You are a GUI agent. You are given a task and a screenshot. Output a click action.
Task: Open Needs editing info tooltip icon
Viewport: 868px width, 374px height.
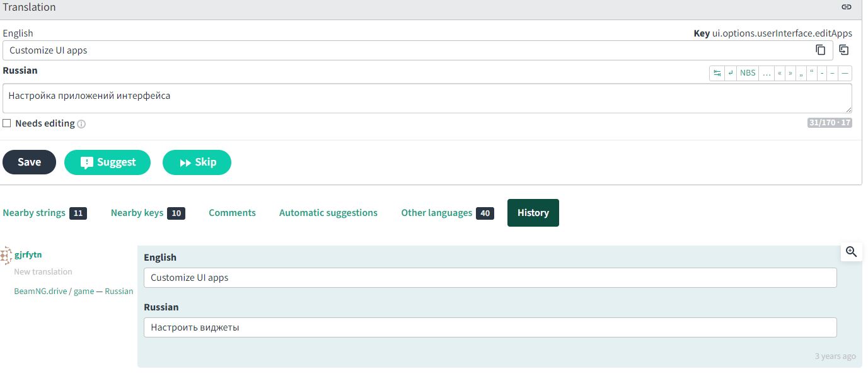click(x=81, y=124)
